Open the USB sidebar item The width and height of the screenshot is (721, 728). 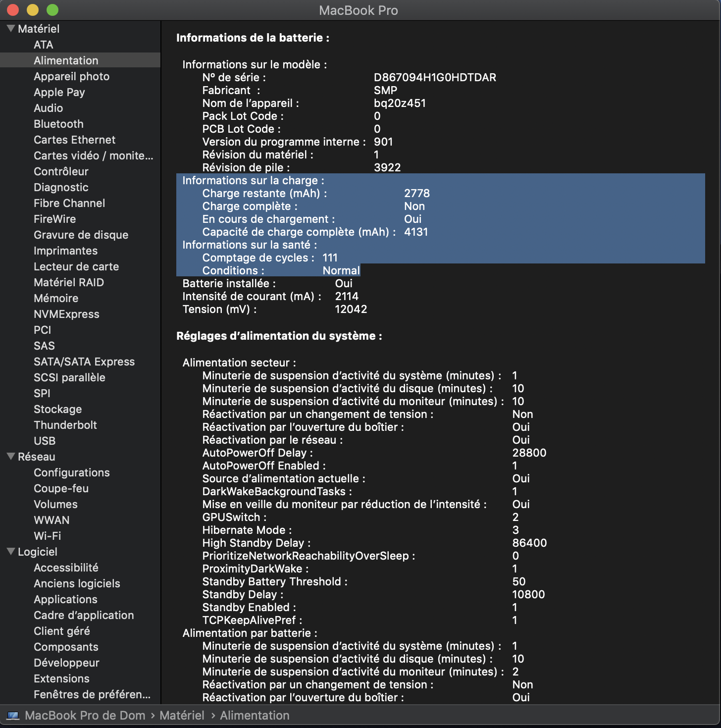(x=45, y=441)
